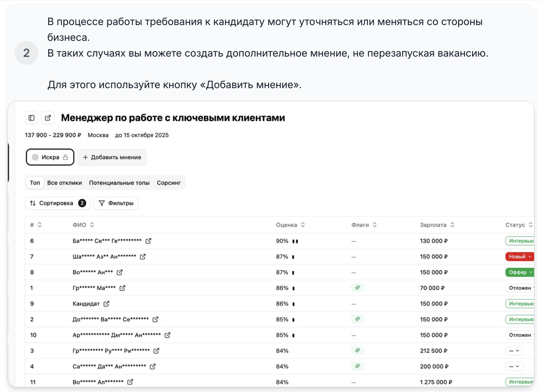The width and height of the screenshot is (542, 392).
Task: Open external link for Ба***** Се*** candidate
Action: point(148,241)
